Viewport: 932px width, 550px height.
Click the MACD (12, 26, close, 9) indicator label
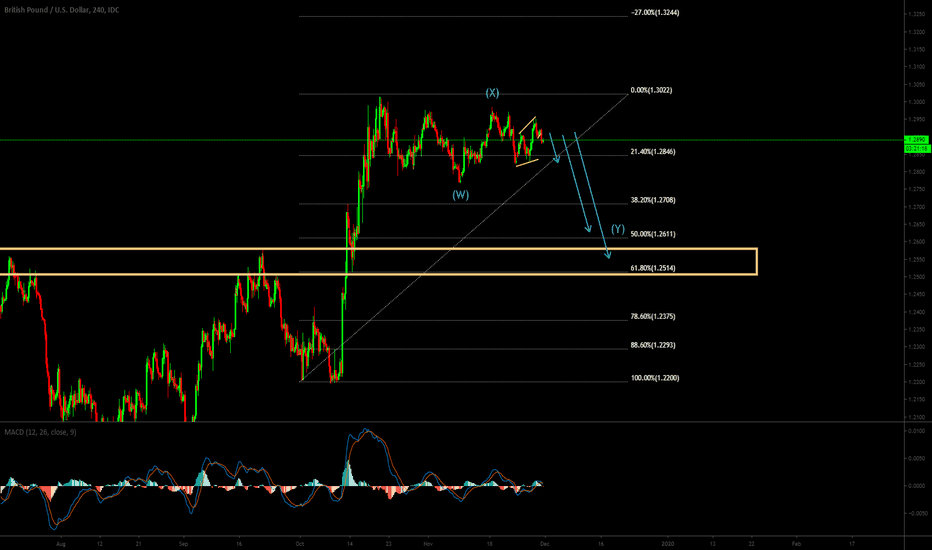pyautogui.click(x=41, y=430)
